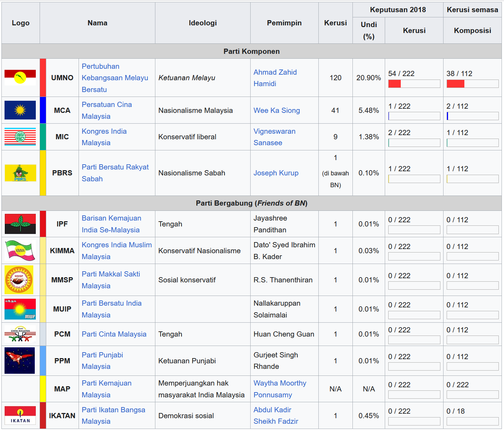View the MMSP circular emblem logo
Image resolution: width=504 pixels, height=430 pixels.
[19, 280]
